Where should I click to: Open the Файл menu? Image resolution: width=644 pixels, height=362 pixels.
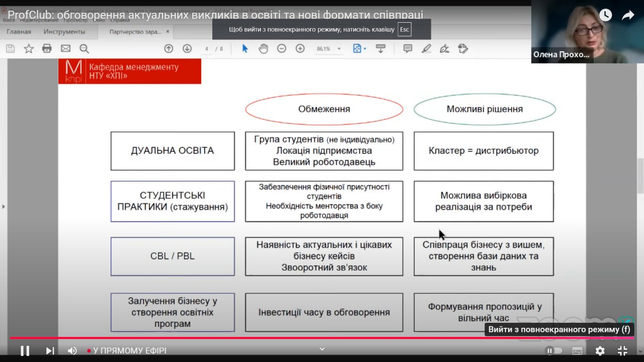tap(9, 20)
